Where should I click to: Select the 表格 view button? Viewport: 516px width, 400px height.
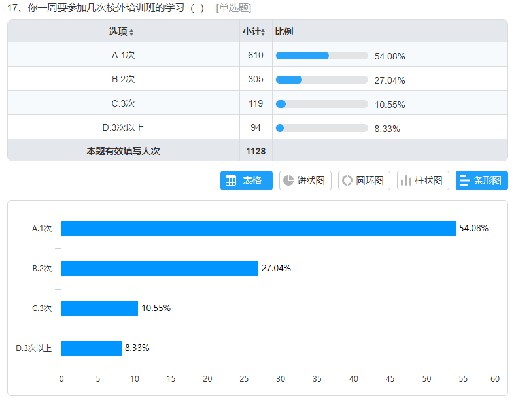[x=246, y=180]
